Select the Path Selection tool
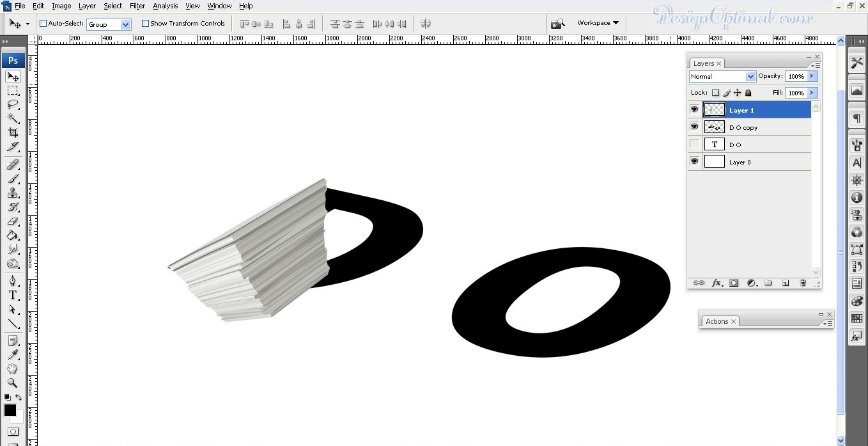The width and height of the screenshot is (868, 446). (13, 310)
